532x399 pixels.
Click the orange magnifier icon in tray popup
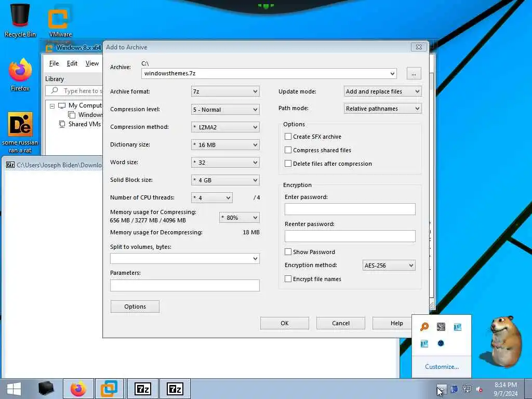coord(424,327)
